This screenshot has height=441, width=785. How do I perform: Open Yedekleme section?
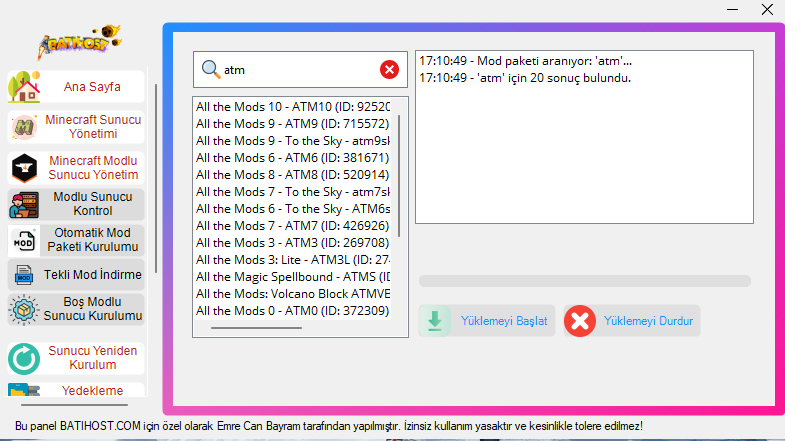coord(76,390)
